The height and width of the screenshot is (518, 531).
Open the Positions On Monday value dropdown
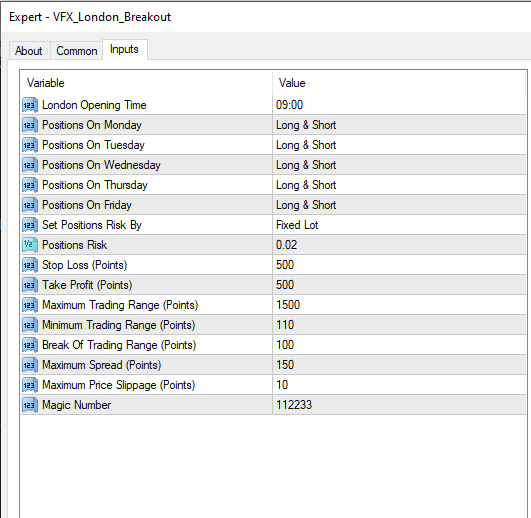[x=399, y=125]
